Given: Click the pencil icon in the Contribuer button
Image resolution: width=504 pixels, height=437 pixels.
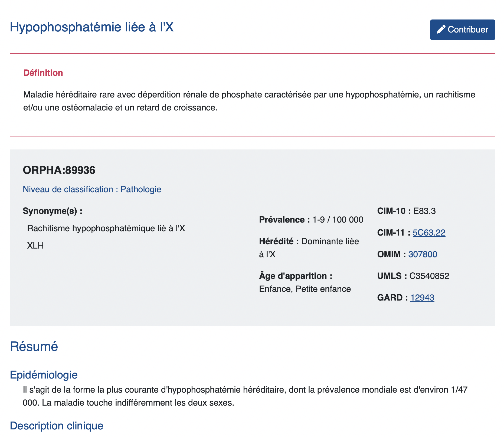Looking at the screenshot, I should coord(441,30).
